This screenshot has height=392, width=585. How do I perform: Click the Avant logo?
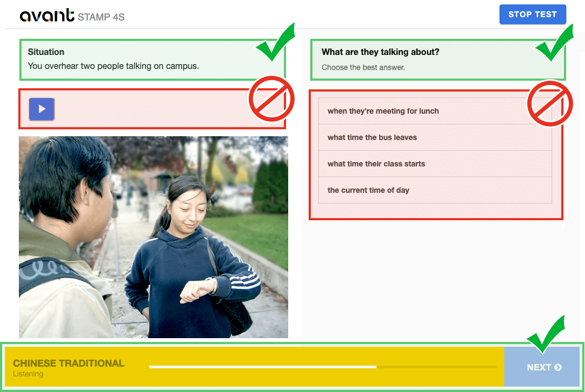click(x=47, y=15)
